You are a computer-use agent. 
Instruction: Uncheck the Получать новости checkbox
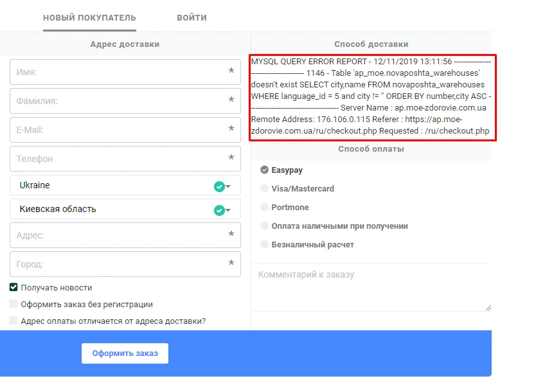point(13,288)
